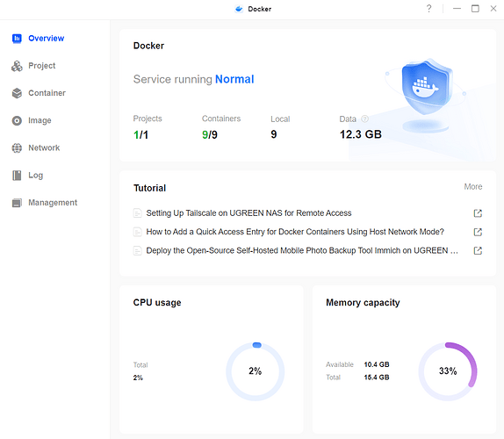The height and width of the screenshot is (439, 504).
Task: Open external link icon for Host Network tutorial
Action: (478, 232)
